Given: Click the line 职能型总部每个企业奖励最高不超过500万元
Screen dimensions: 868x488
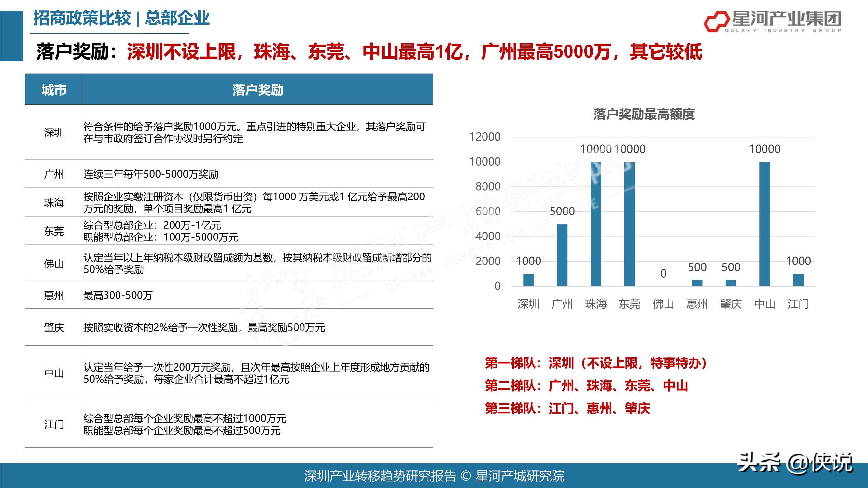Looking at the screenshot, I should (182, 430).
